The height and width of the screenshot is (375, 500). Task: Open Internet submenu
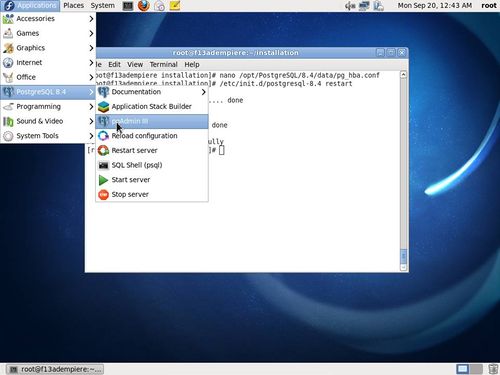click(x=48, y=63)
